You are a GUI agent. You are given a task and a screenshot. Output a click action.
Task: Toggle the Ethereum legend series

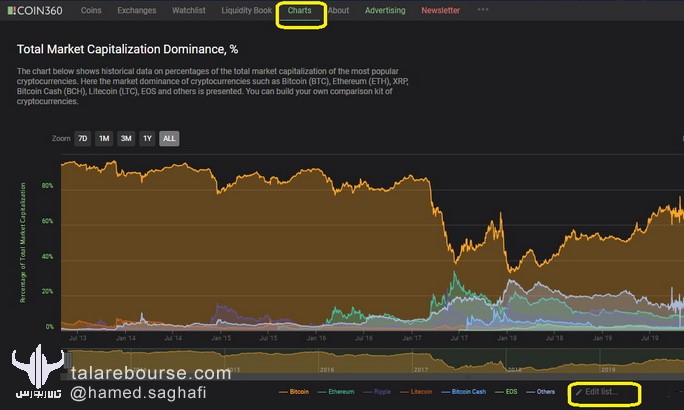click(x=336, y=392)
